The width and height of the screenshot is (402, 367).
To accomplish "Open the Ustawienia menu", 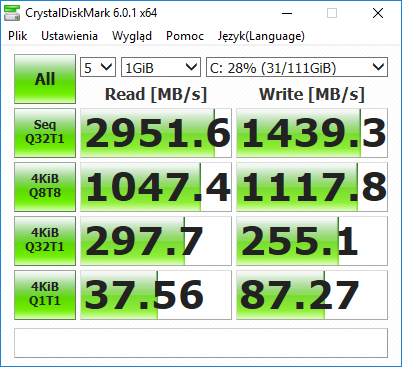I will pos(69,36).
